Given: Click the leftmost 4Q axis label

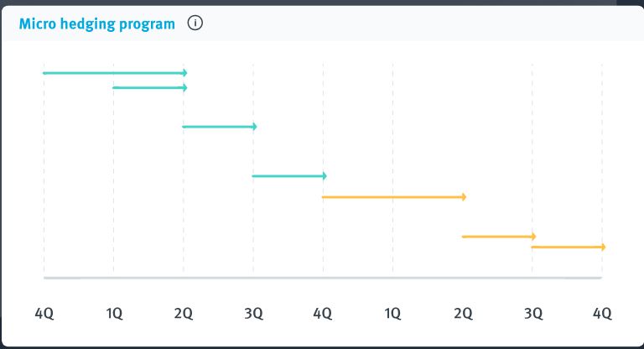Looking at the screenshot, I should coord(44,314).
